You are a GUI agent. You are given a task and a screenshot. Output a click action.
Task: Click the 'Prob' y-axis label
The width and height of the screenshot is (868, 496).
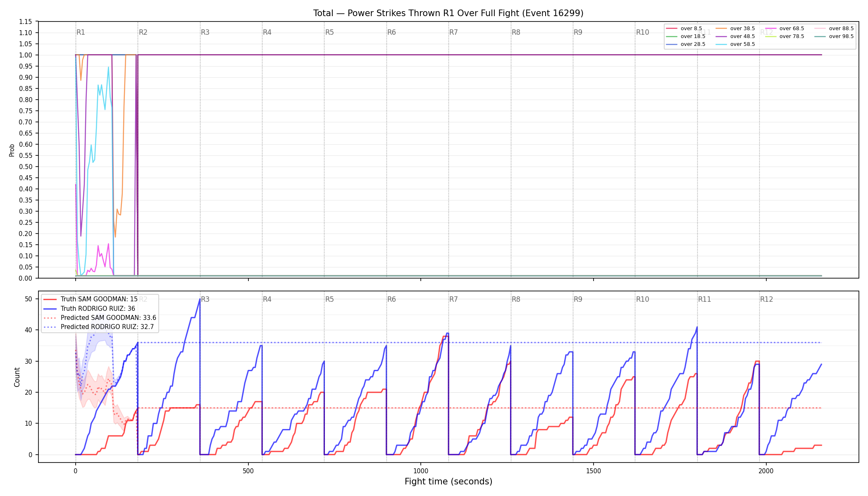[12, 150]
